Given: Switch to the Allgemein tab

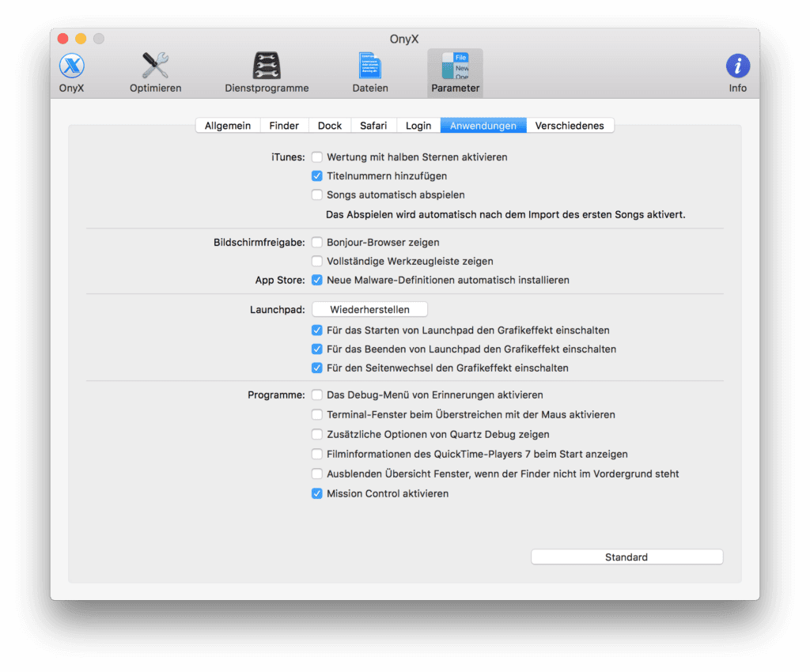Looking at the screenshot, I should point(227,126).
